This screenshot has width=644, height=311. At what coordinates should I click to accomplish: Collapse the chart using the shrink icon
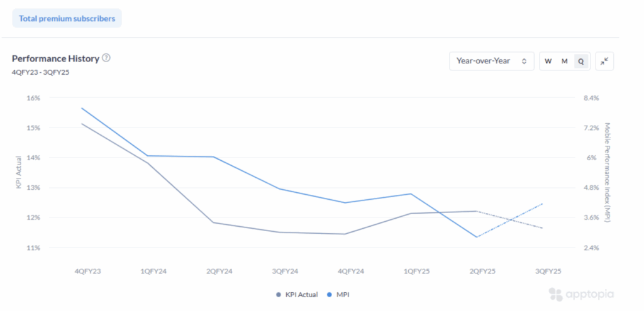604,61
